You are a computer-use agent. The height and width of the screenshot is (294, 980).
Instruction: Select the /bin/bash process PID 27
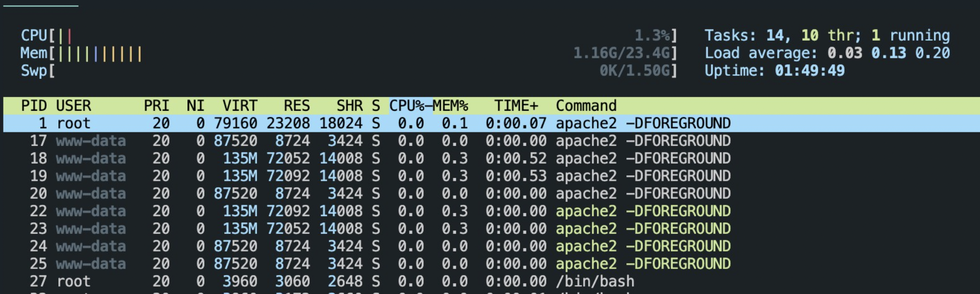click(x=491, y=282)
